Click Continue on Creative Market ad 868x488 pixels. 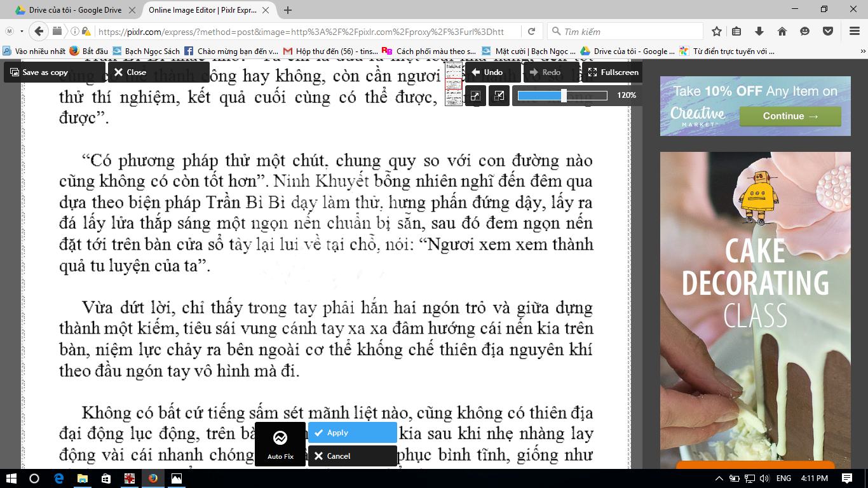point(790,116)
